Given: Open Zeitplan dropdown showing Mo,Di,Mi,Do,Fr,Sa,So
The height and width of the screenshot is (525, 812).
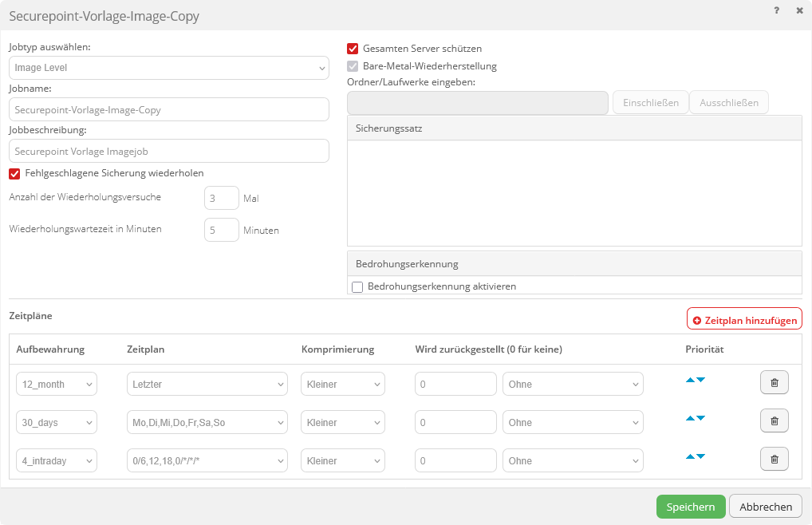Looking at the screenshot, I should click(x=207, y=422).
